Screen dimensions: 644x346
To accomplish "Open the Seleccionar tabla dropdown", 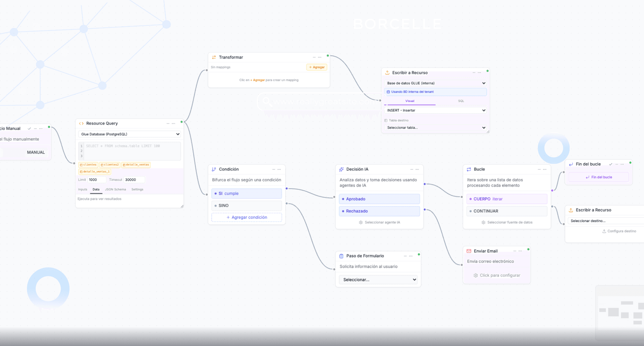I will [435, 127].
